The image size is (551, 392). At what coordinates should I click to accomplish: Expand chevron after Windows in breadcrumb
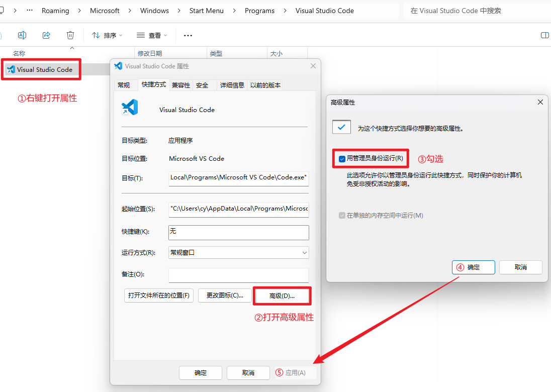[x=179, y=11]
